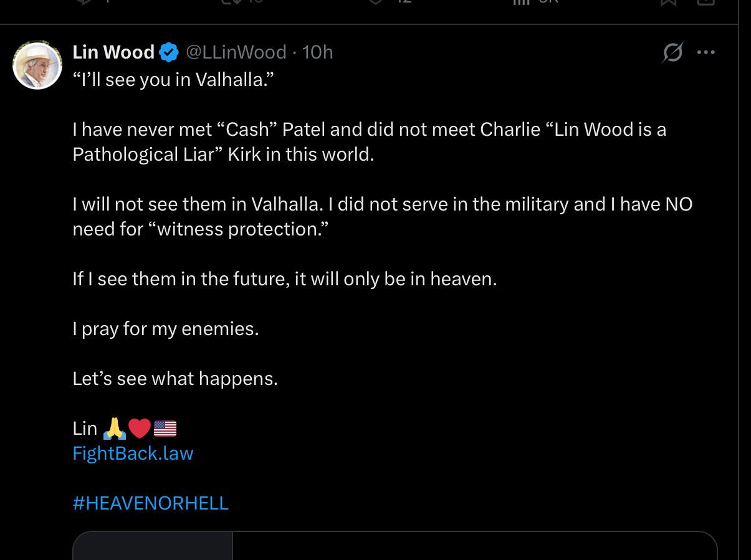Screen dimensions: 751x560
Task: Click the praying hands emoji after Lin
Action: (x=114, y=429)
